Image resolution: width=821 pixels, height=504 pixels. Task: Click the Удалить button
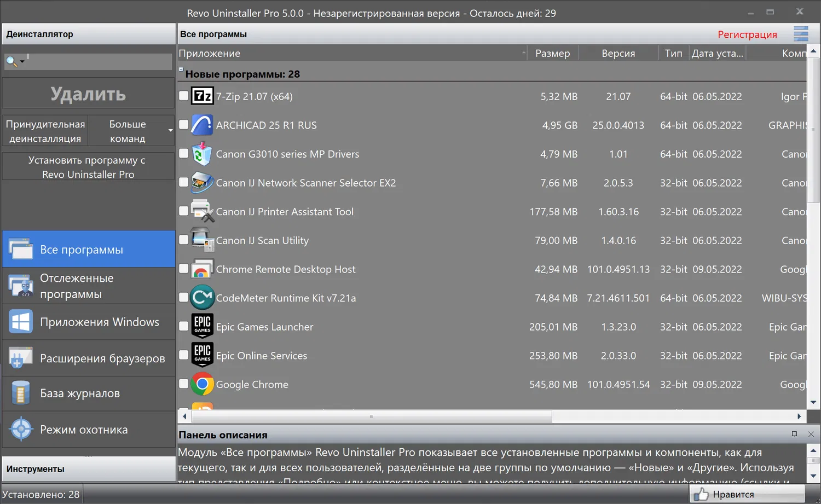tap(89, 94)
